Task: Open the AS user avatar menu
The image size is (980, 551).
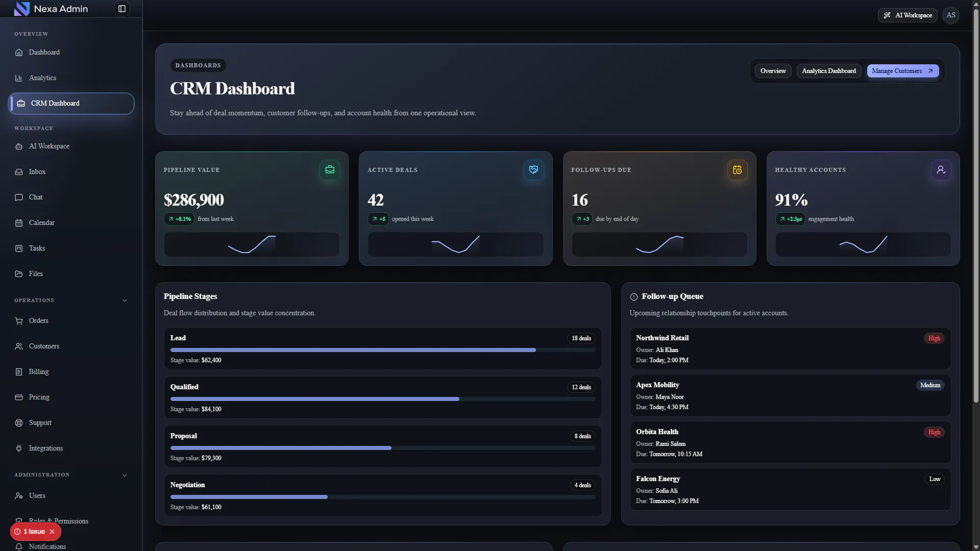Action: [x=951, y=15]
